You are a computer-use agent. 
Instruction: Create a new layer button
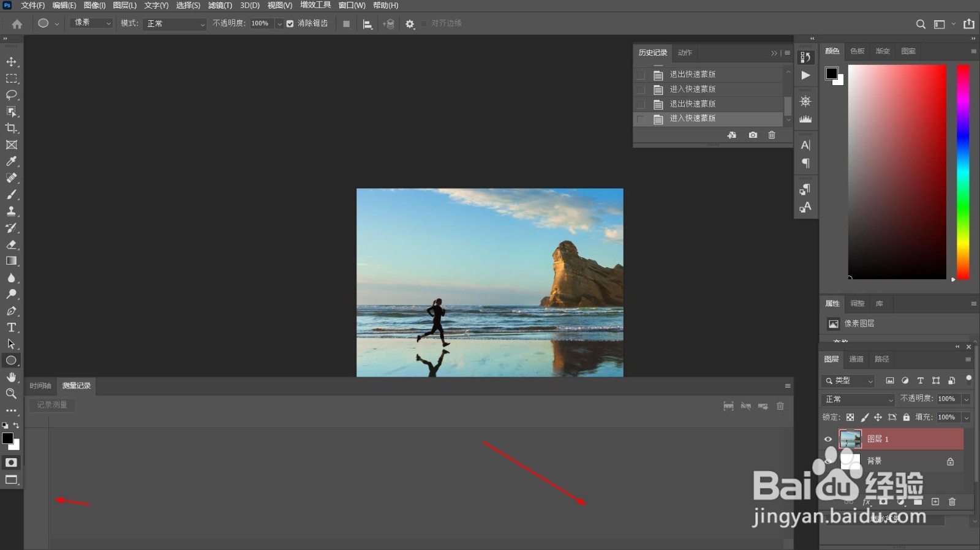click(935, 502)
